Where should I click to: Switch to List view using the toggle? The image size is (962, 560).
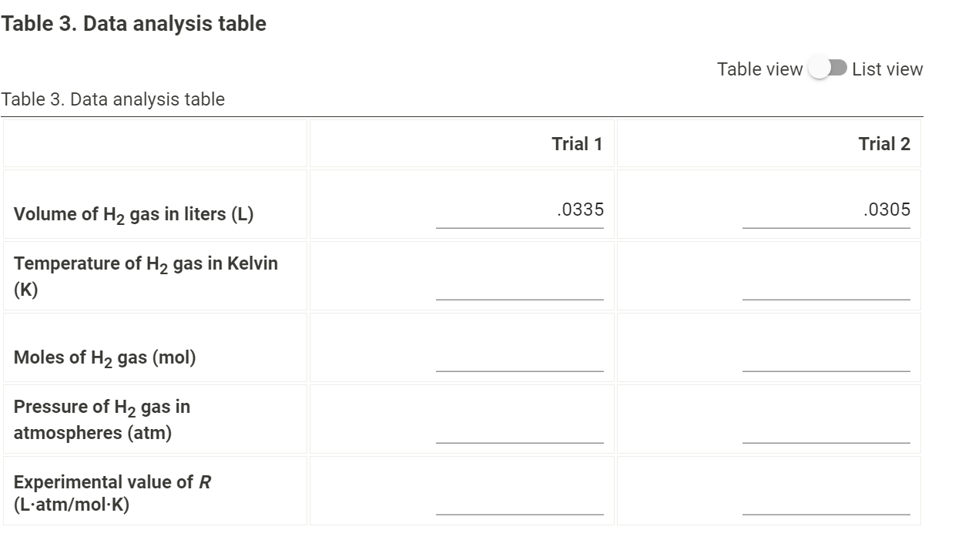click(x=825, y=69)
